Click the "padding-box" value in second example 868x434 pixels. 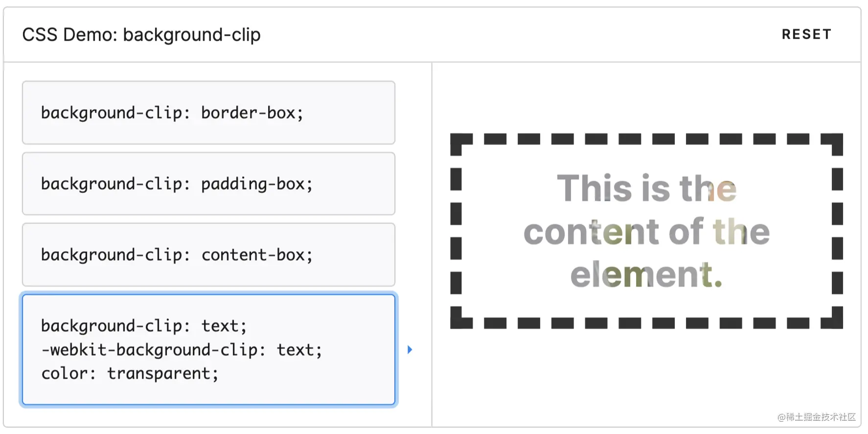253,184
